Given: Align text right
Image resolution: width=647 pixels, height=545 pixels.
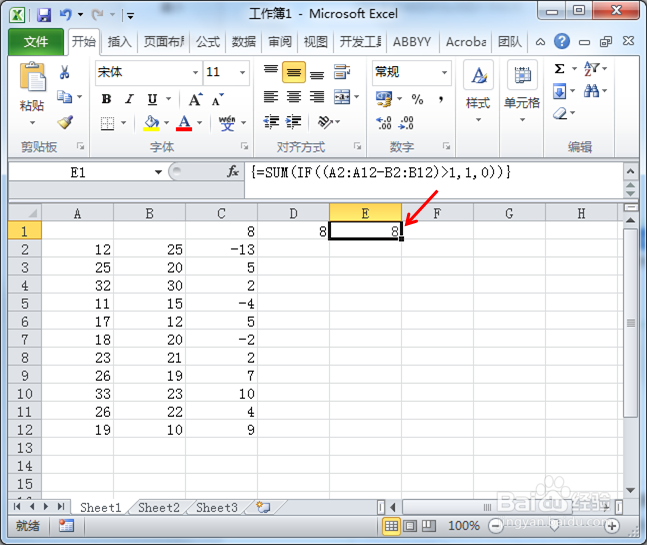Looking at the screenshot, I should click(x=317, y=97).
